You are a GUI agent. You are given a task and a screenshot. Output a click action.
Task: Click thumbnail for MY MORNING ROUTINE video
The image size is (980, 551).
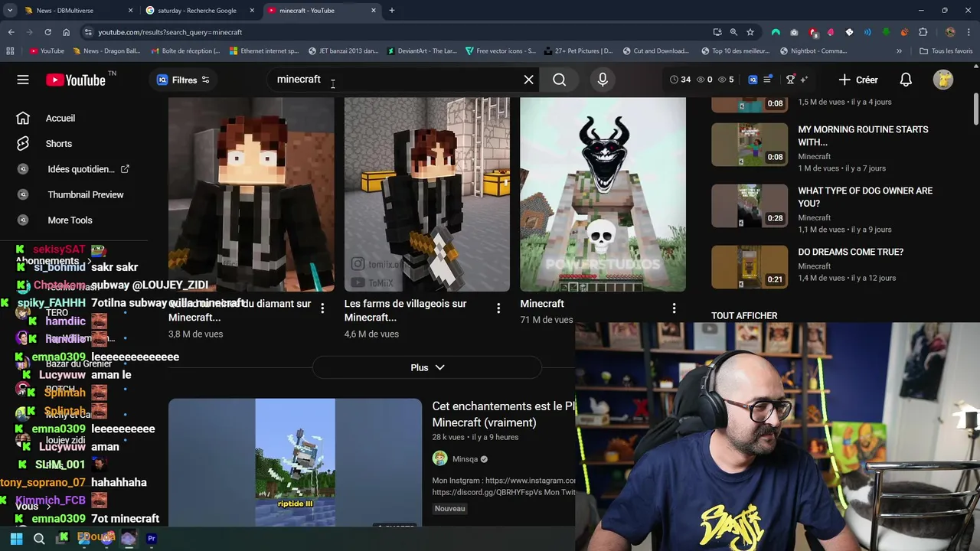[750, 144]
